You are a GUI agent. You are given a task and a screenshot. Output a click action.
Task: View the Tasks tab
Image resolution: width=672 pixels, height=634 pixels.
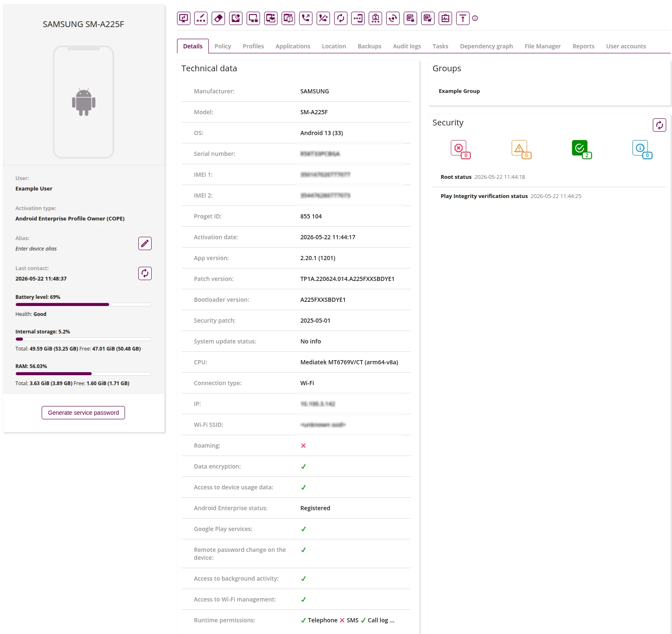440,46
